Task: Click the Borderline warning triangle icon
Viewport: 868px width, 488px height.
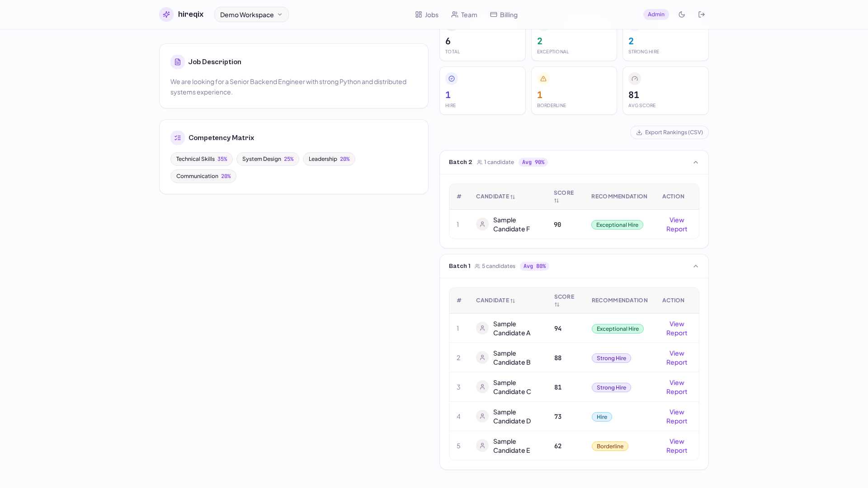Action: click(543, 79)
